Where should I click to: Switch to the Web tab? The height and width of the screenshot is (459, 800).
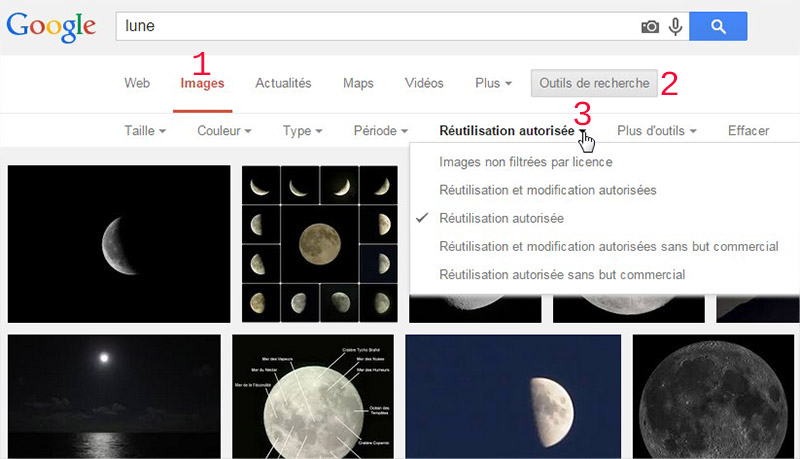tap(137, 83)
